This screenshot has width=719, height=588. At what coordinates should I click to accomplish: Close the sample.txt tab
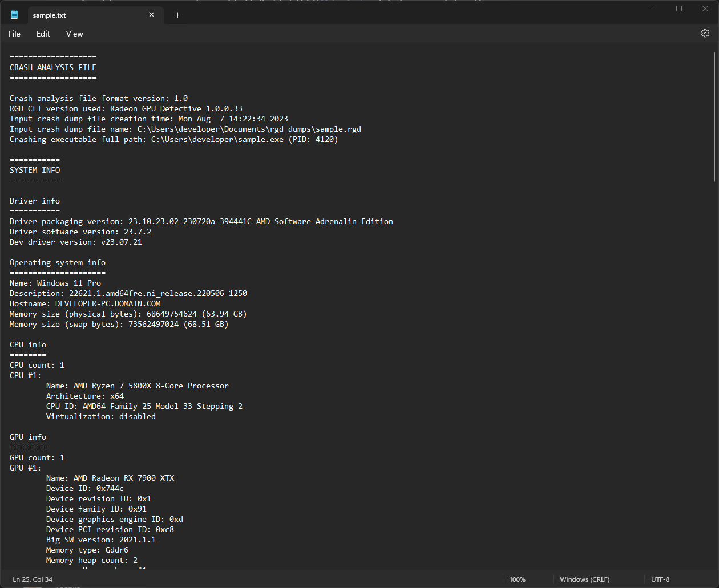point(151,15)
